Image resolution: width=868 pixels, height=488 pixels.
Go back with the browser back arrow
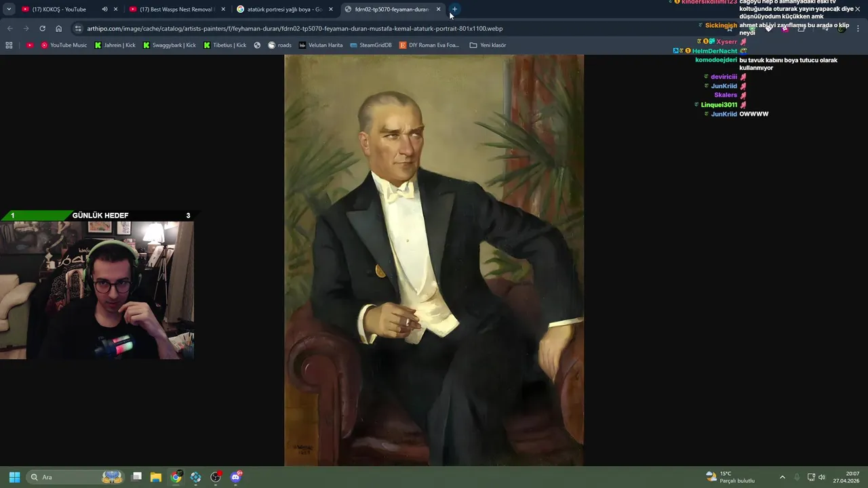coord(9,28)
